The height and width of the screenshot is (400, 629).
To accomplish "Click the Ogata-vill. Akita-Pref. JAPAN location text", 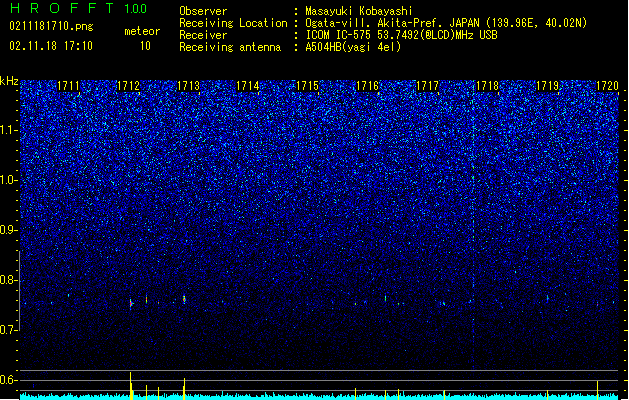I will click(x=446, y=23).
